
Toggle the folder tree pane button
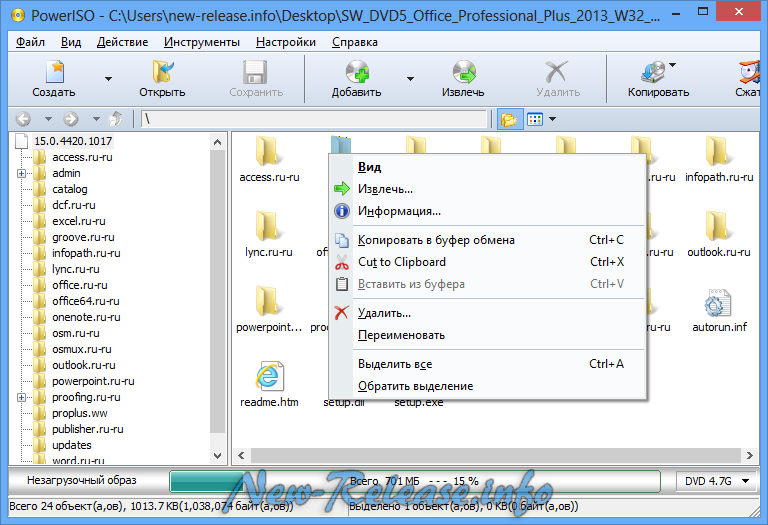pyautogui.click(x=509, y=119)
